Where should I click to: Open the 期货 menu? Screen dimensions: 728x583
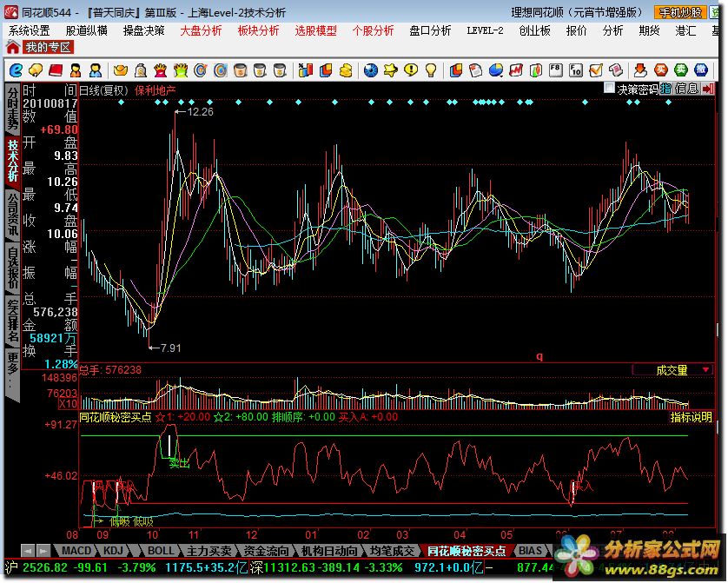coord(649,31)
